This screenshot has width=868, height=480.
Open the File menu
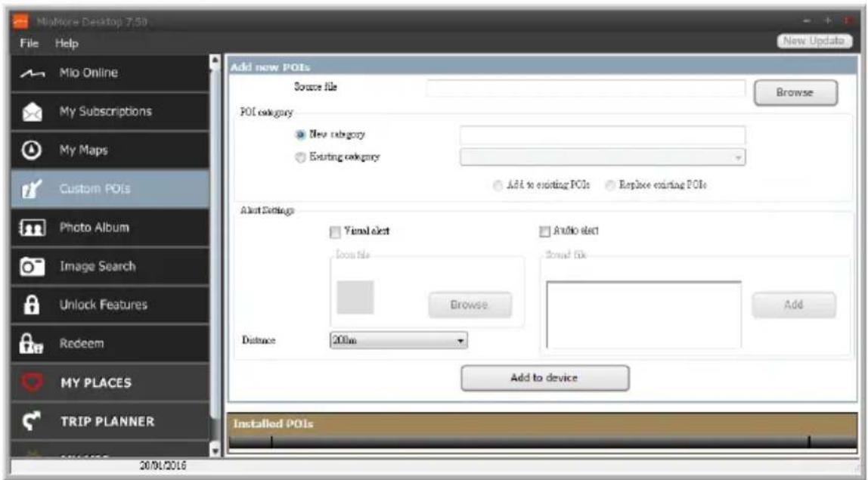coord(29,43)
